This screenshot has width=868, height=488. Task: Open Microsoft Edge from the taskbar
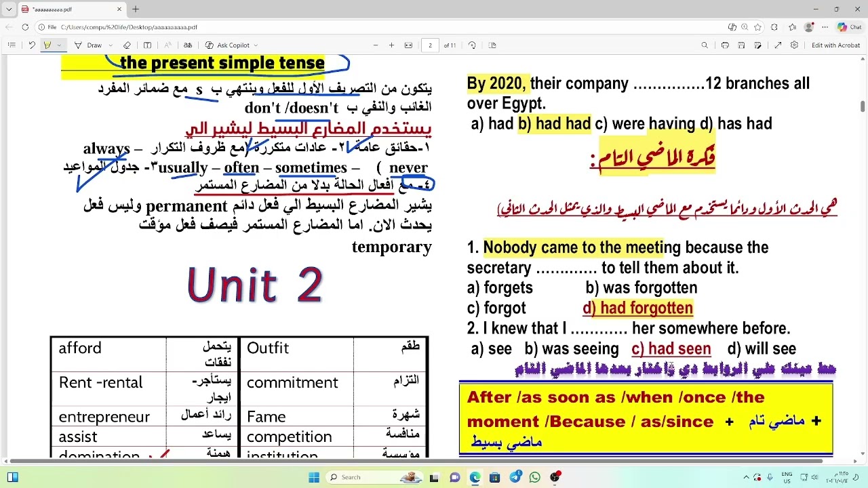[475, 477]
